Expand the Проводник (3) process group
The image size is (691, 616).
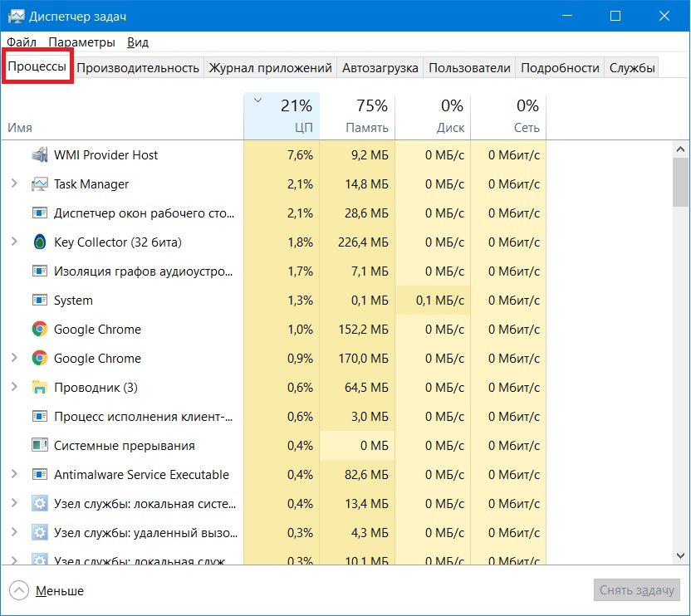(14, 388)
